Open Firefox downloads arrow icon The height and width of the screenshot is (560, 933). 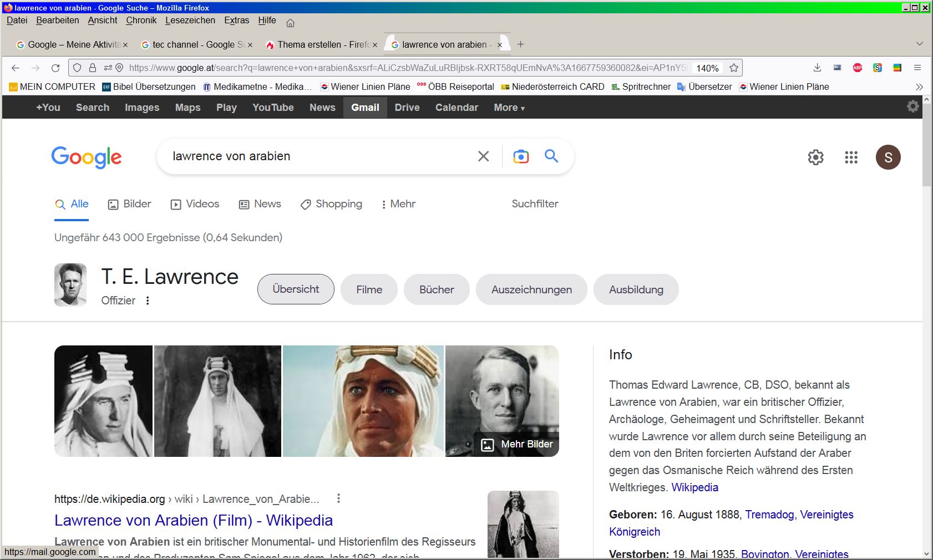[817, 68]
